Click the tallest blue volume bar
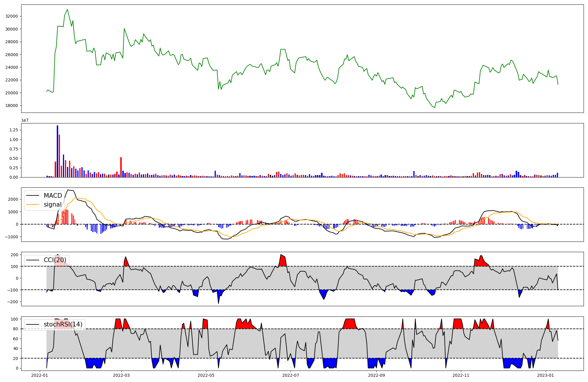Image resolution: width=588 pixels, height=382 pixels. (x=57, y=151)
